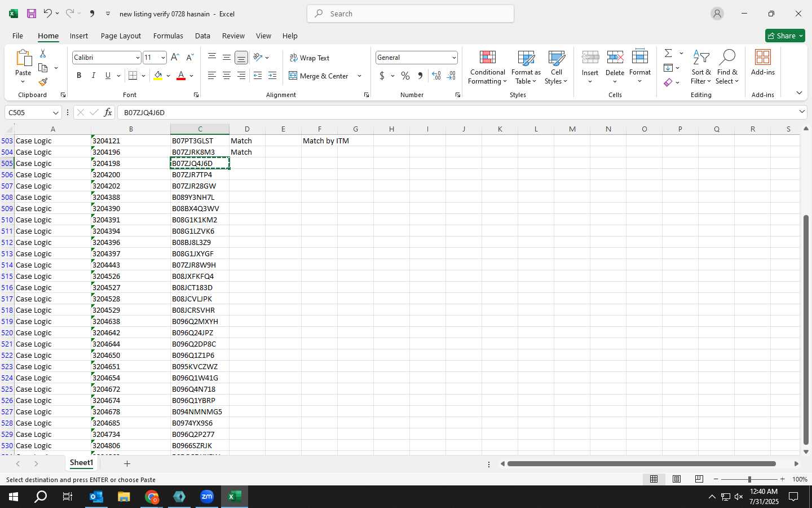Select the Sheet1 tab

[81, 463]
